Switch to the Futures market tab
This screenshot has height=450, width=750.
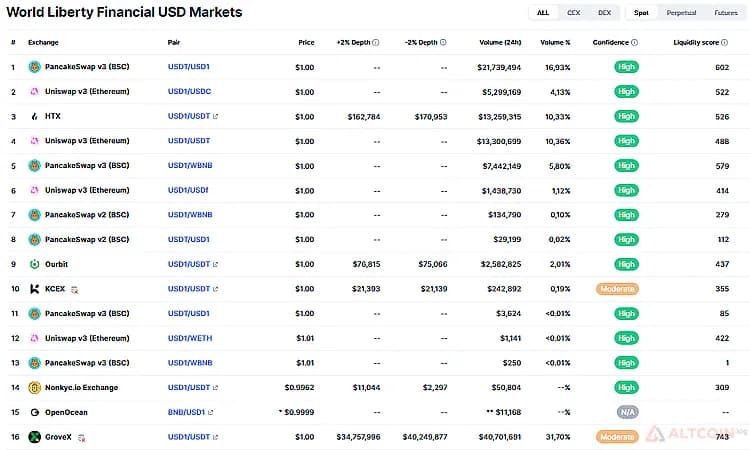click(x=726, y=13)
